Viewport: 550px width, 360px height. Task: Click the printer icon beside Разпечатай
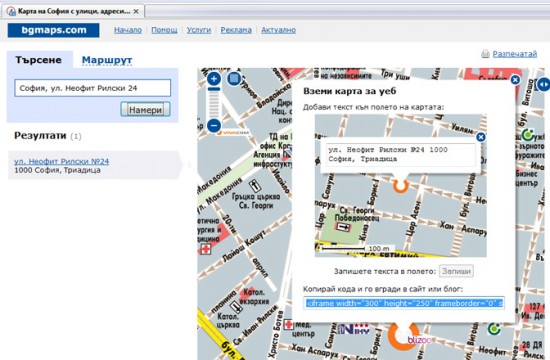click(485, 54)
